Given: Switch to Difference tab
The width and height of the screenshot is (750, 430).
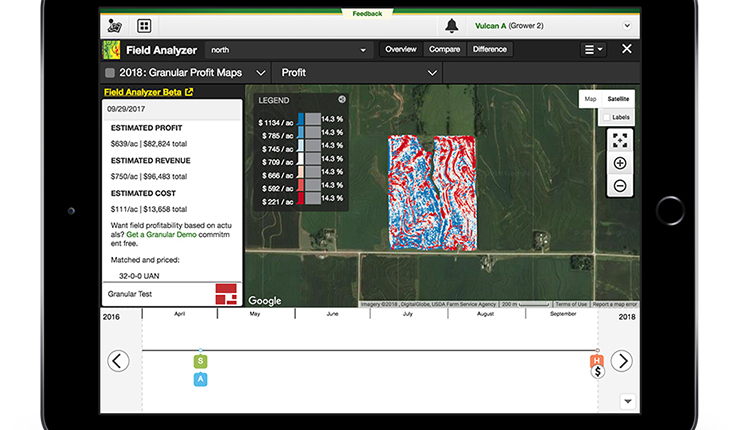Looking at the screenshot, I should (x=489, y=49).
